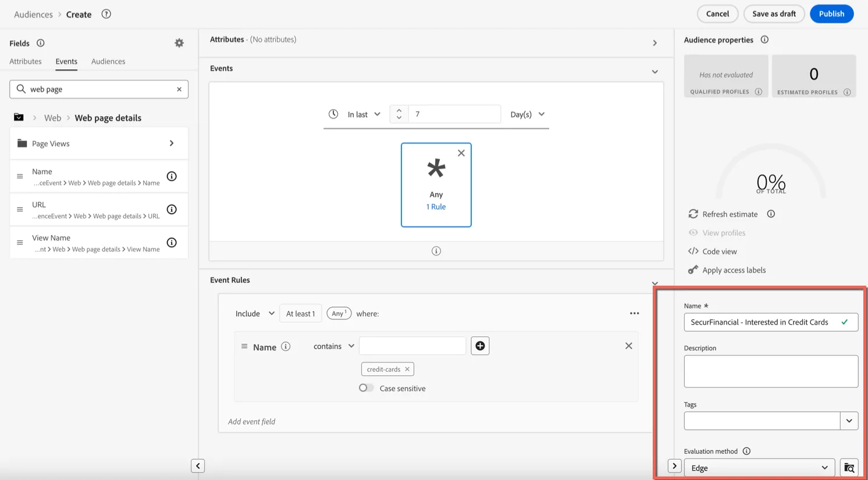Screen dimensions: 868x480
Task: Click the audience Name input field
Action: [771, 322]
